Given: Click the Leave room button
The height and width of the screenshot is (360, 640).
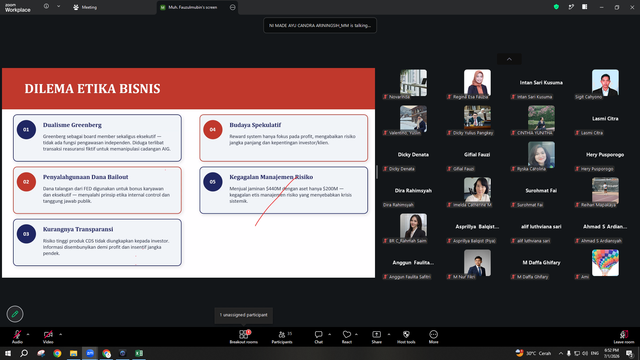Looking at the screenshot, I should click(x=624, y=337).
